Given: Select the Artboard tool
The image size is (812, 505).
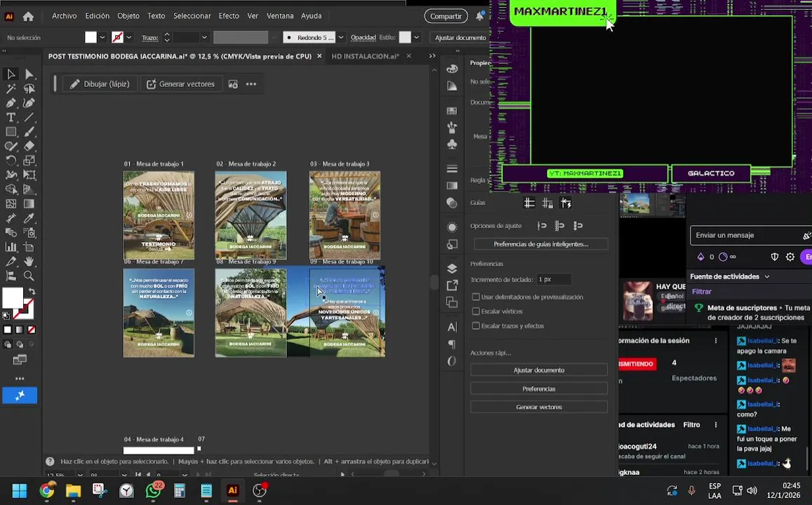Looking at the screenshot, I should click(29, 247).
